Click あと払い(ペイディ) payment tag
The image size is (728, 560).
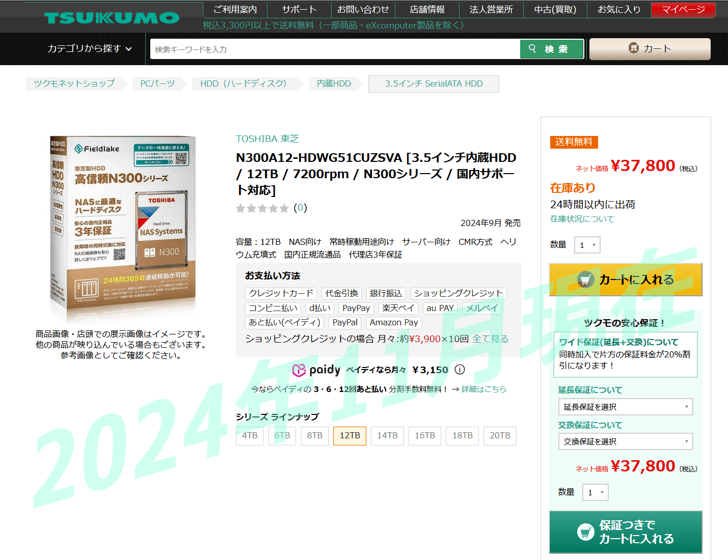284,323
